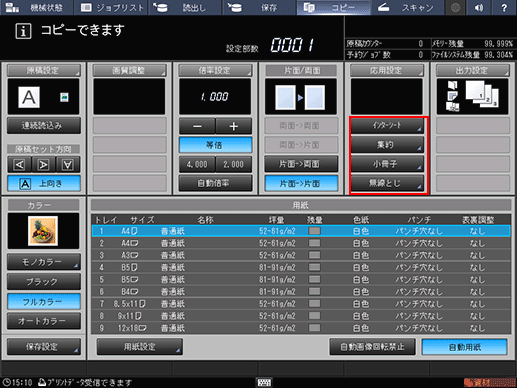Click the 自動倍率 auto zoom button
Viewport: 517px width, 388px height.
coord(215,183)
